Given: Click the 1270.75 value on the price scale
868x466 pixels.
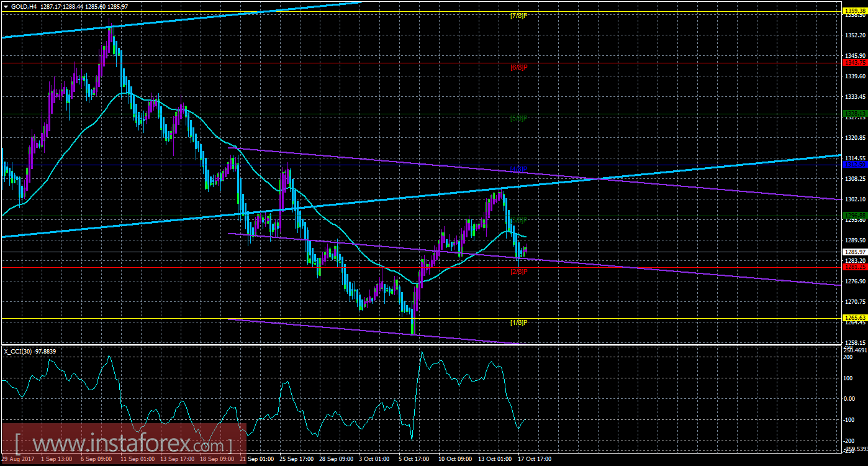Looking at the screenshot, I should pyautogui.click(x=855, y=301).
